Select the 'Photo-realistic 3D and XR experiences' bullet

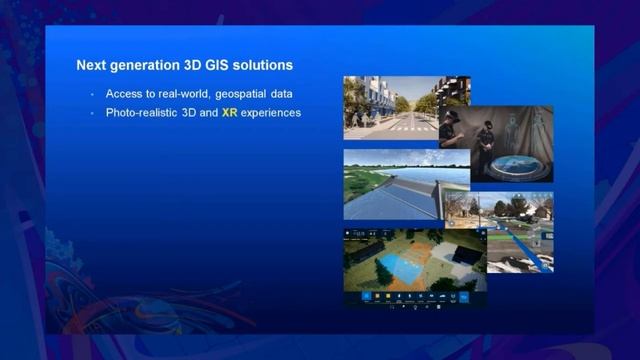click(x=203, y=113)
